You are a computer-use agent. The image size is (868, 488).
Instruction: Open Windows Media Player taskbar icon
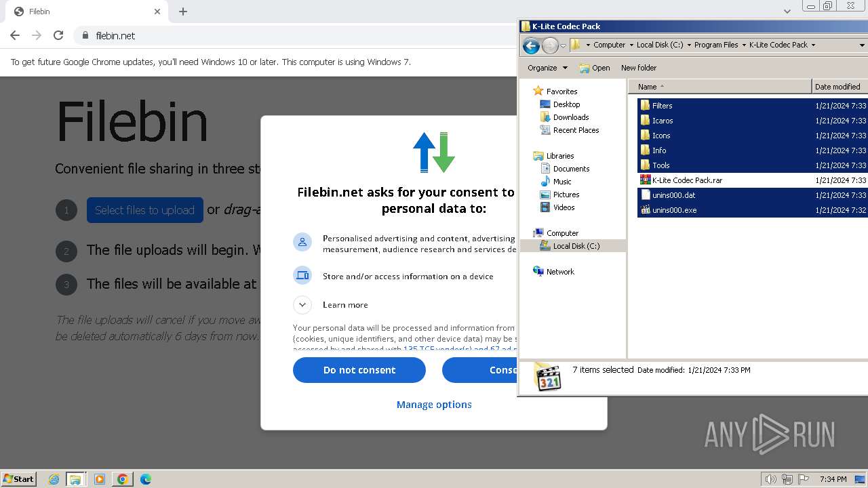(100, 479)
